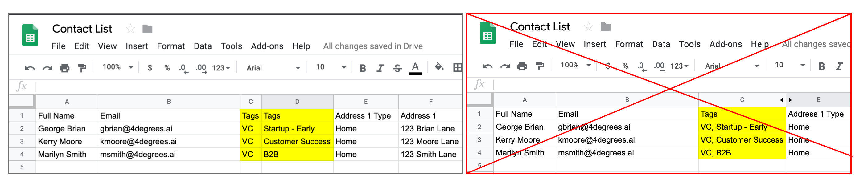Viewport: 868px width, 185px height.
Task: Click the select-all corner in left window
Action: point(22,102)
